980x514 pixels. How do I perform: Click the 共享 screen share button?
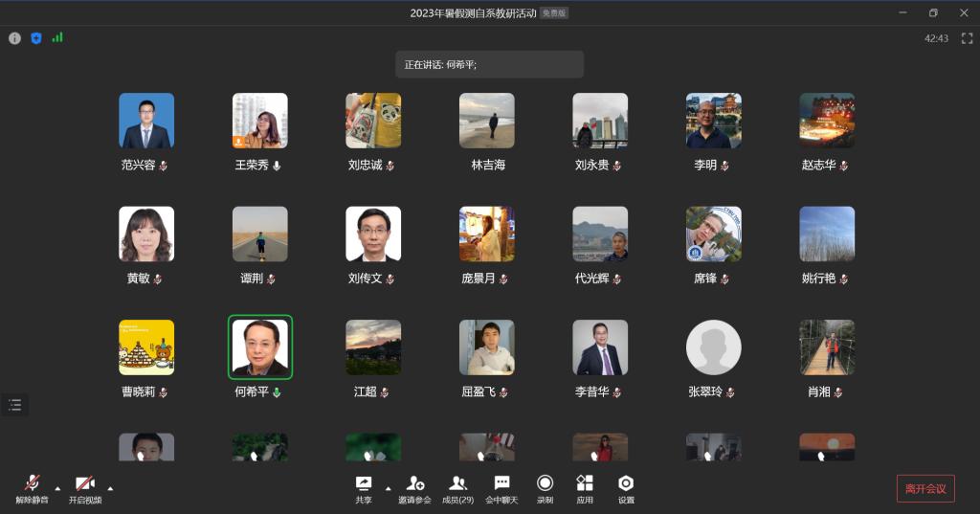coord(364,488)
